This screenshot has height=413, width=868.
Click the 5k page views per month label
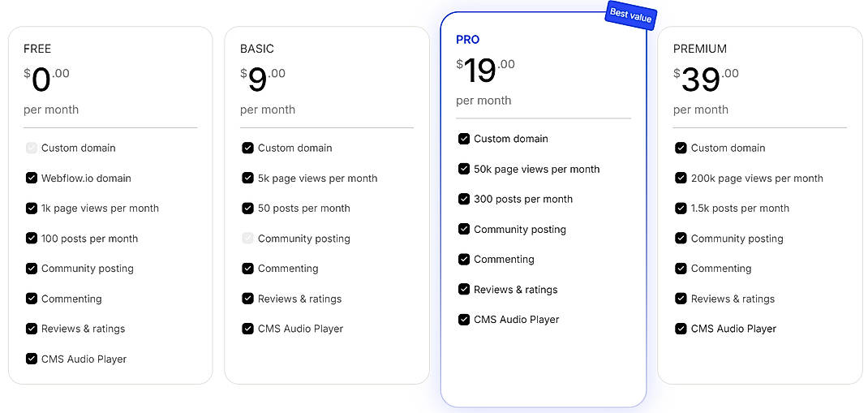pos(318,179)
